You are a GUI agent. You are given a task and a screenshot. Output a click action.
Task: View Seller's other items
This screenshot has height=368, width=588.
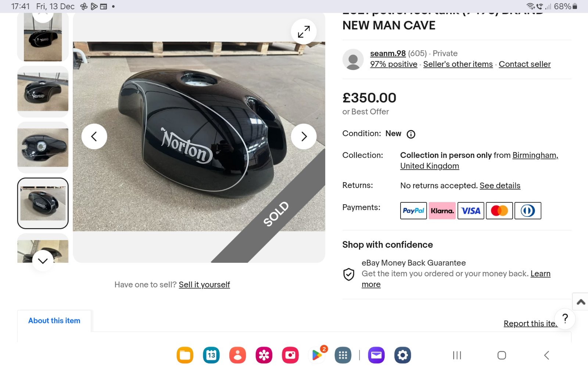(458, 64)
